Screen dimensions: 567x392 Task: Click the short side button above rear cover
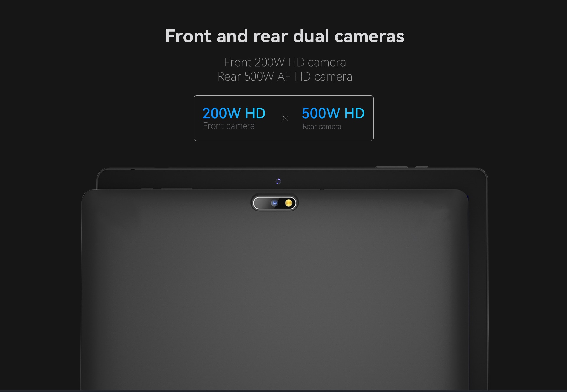147,188
